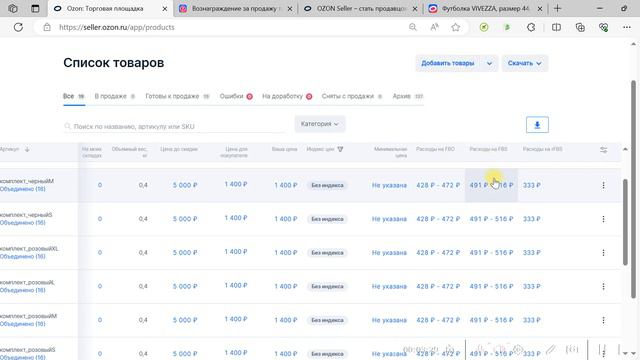Click '5 000 ₽' in комплект_черныйS row

tap(185, 219)
